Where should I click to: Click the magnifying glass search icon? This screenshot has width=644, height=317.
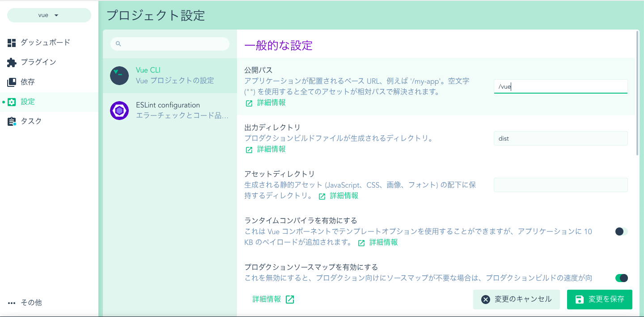click(118, 43)
